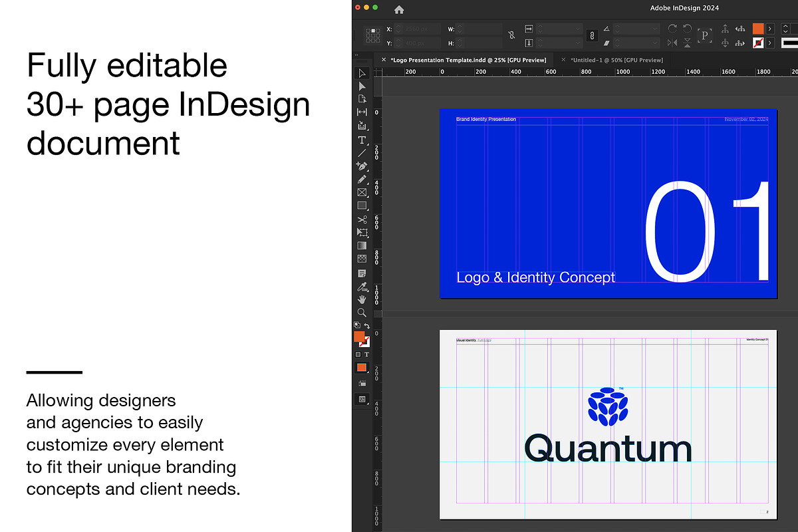Open the screen mode button in toolbox
Viewport: 798px width, 532px height.
pos(362,399)
